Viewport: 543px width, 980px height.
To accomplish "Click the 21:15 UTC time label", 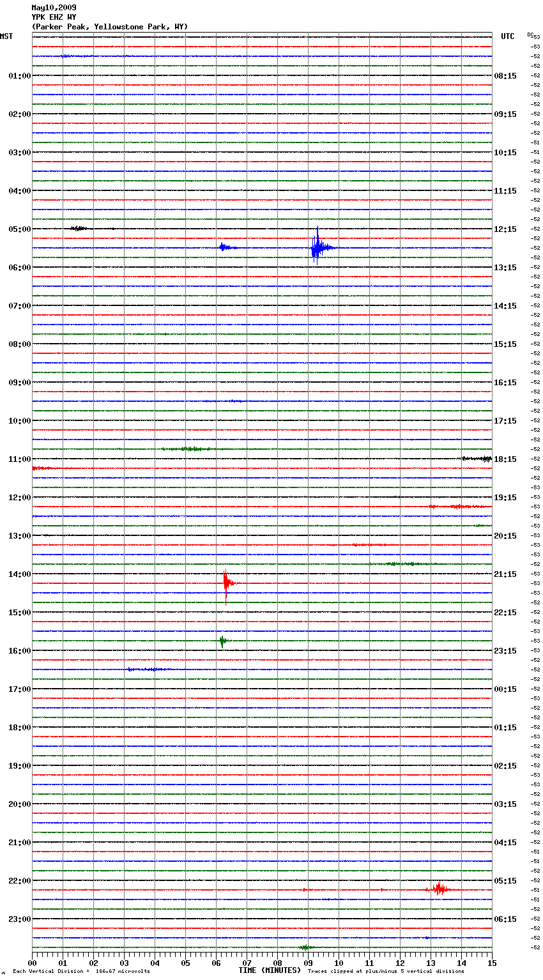I will [x=505, y=574].
